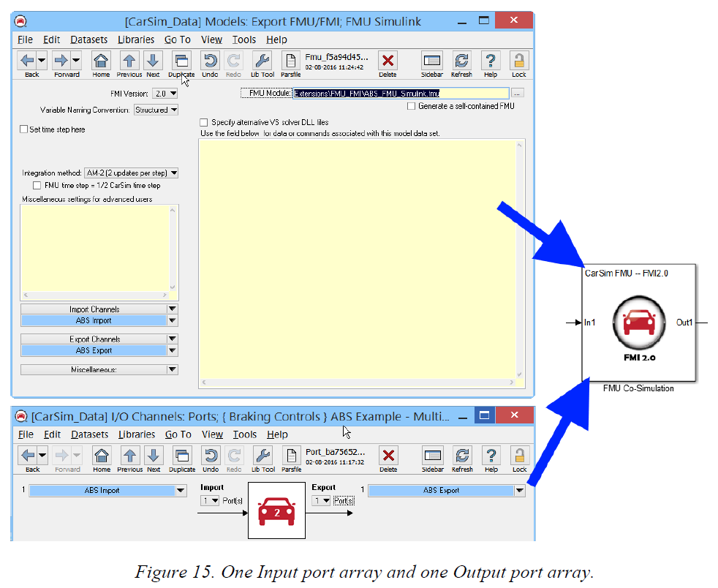The width and height of the screenshot is (718, 588).
Task: Open Libraries menu in Export FMU window
Action: click(136, 39)
